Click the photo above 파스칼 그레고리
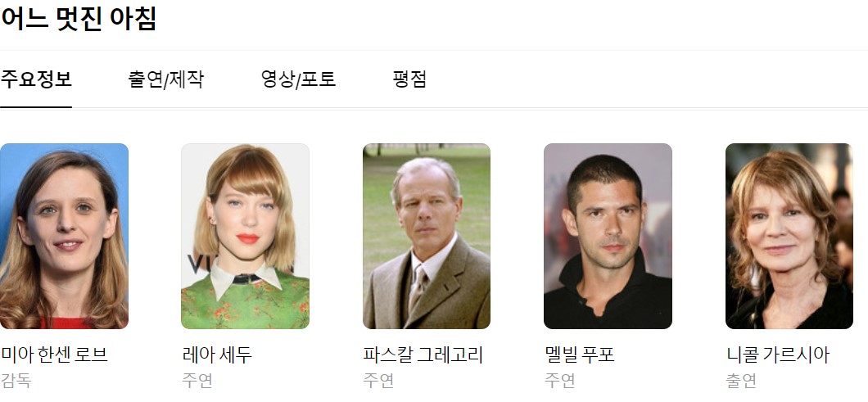This screenshot has height=402, width=868. coord(427,236)
